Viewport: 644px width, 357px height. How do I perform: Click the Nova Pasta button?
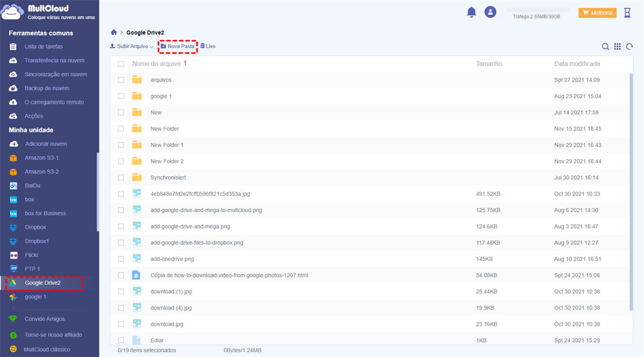(x=178, y=47)
